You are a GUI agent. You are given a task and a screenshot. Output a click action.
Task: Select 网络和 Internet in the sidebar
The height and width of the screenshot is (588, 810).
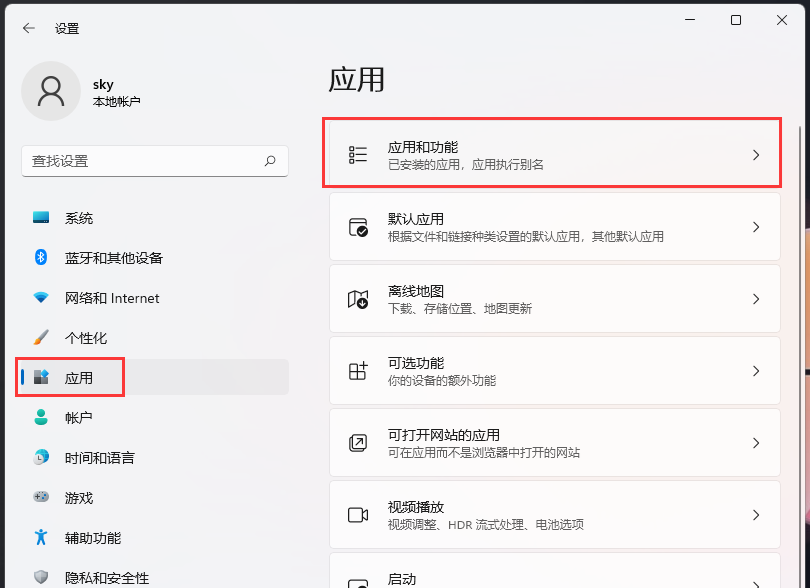(x=111, y=298)
